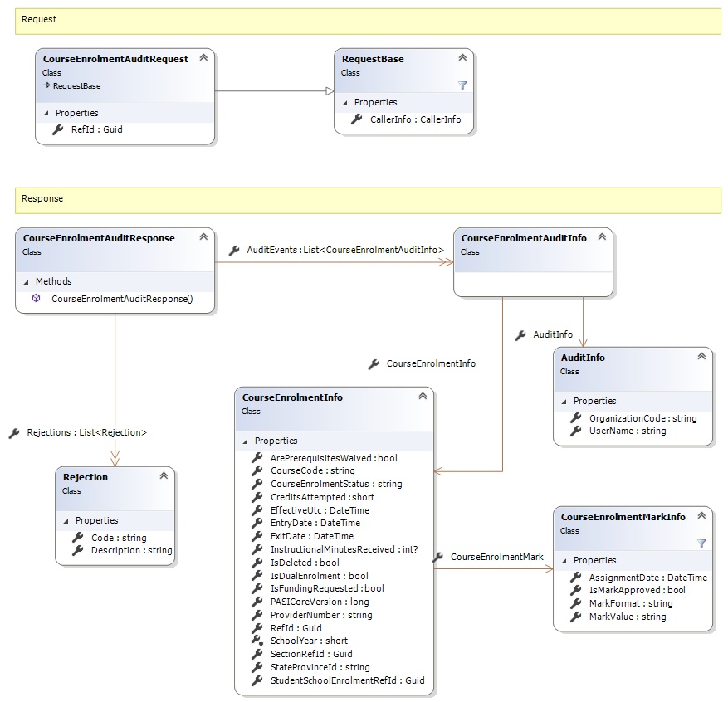Click the wrench icon next to CourseEnrolmentMark label
The height and width of the screenshot is (702, 728).
tap(438, 558)
